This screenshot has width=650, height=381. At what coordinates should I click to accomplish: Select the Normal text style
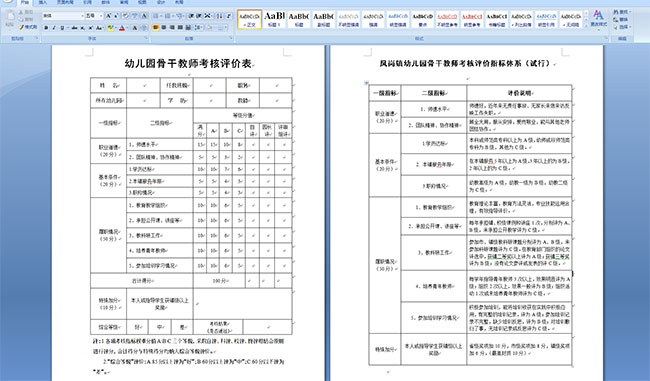pos(250,19)
